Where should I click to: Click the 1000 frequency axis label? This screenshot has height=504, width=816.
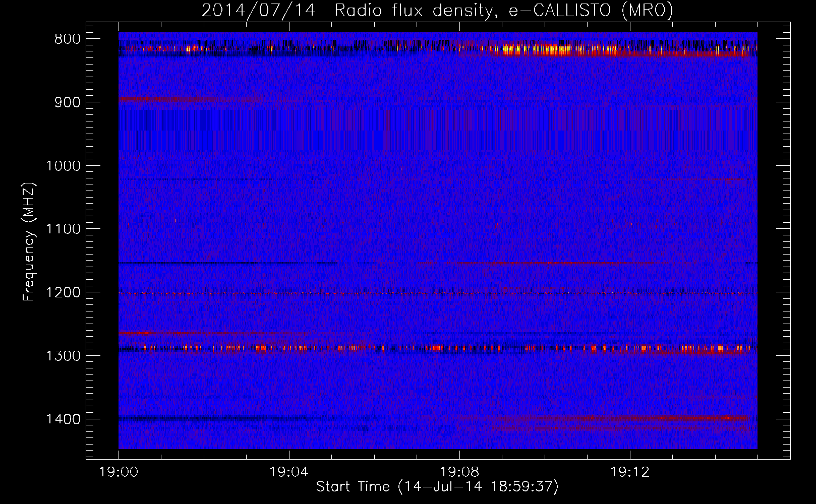(64, 166)
